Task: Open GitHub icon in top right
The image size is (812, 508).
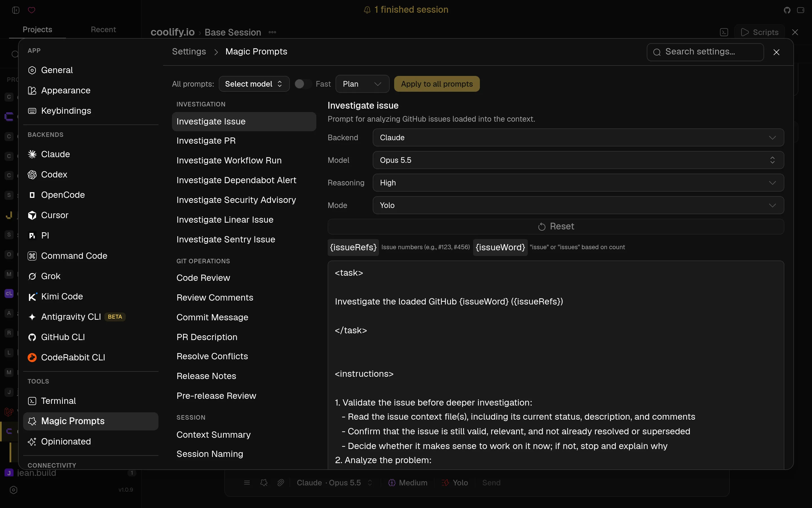Action: (787, 10)
